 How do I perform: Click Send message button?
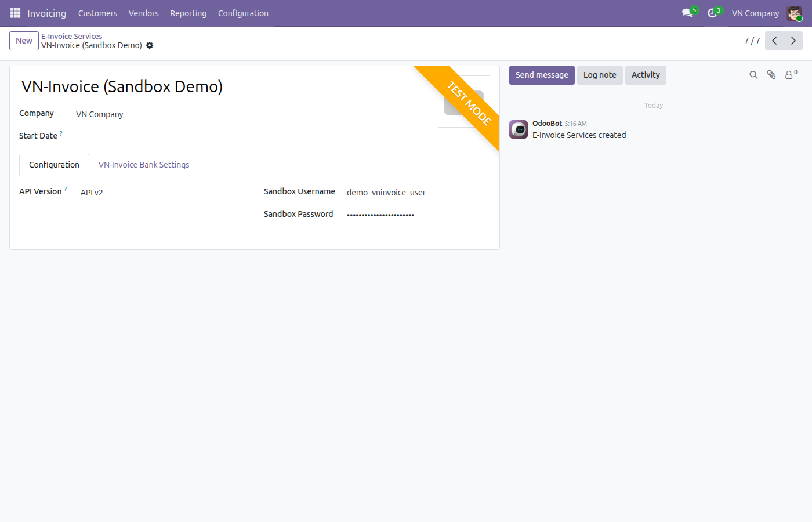[x=542, y=75]
